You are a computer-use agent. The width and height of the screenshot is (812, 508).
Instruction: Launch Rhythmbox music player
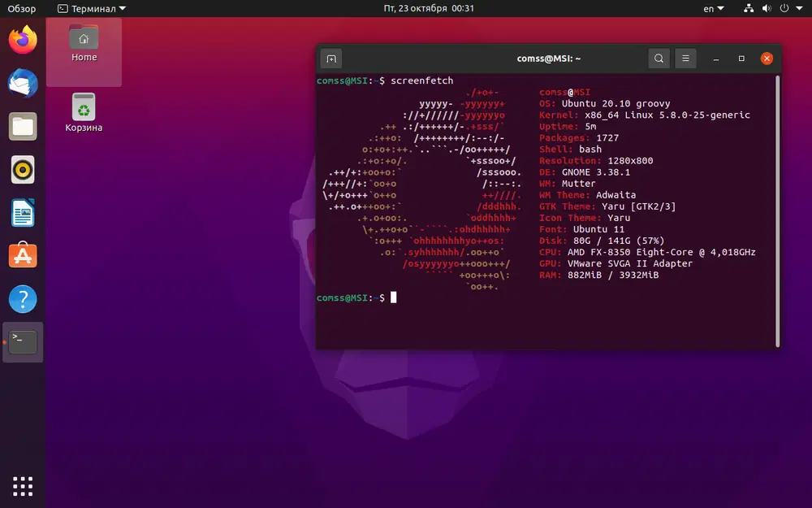23,170
